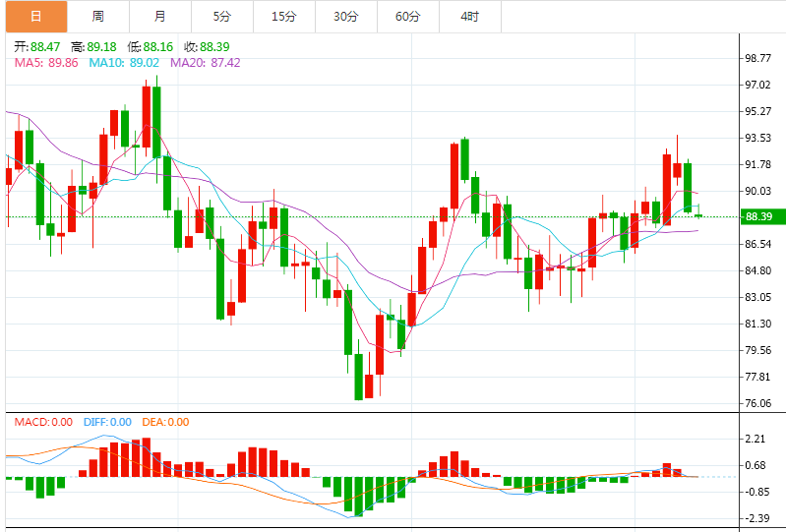
Task: Click the 76.06 price axis label
Action: [x=757, y=403]
